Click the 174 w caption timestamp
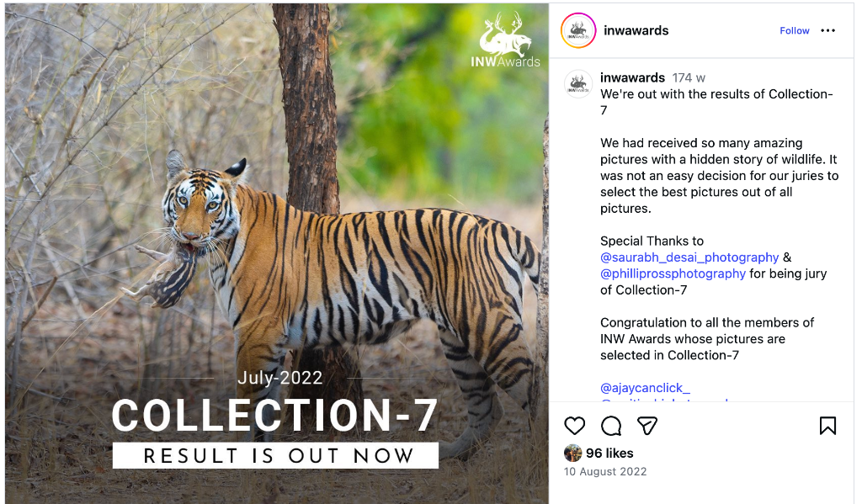862x504 pixels. click(689, 78)
